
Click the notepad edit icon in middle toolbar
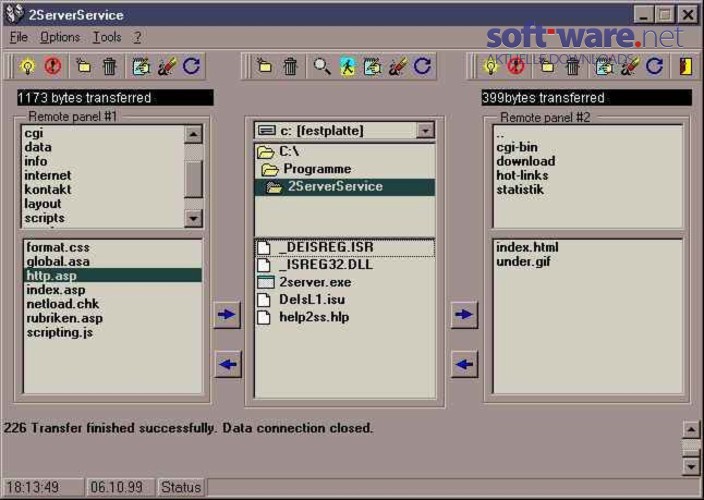click(372, 67)
